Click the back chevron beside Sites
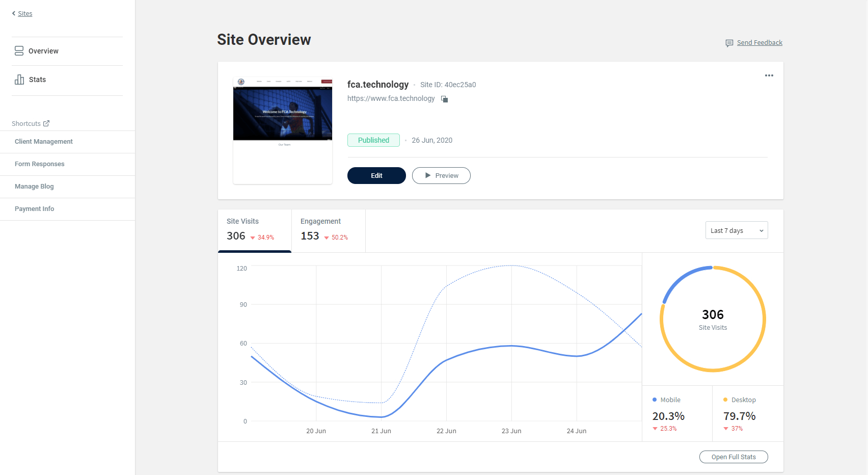Viewport: 868px width, 475px height. pos(14,14)
